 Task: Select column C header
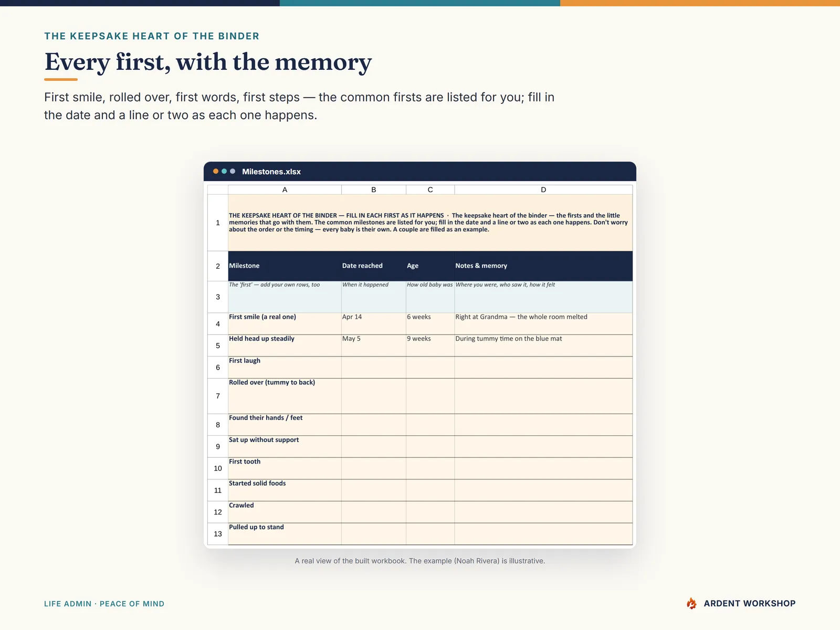pos(430,190)
